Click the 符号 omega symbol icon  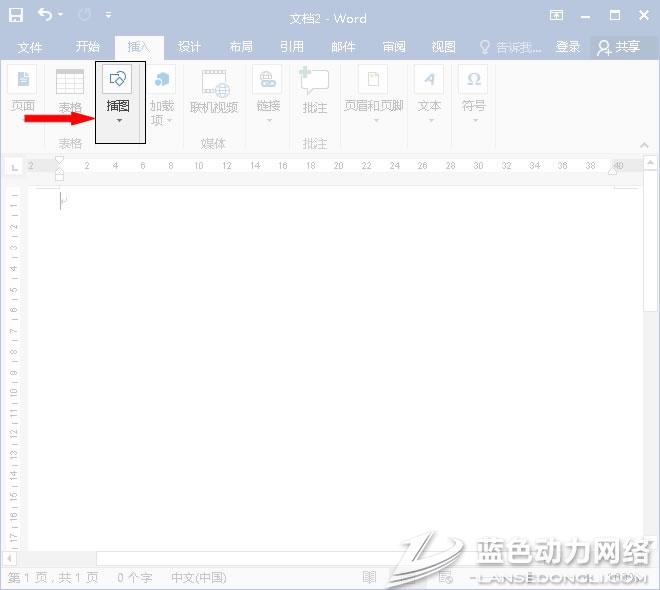[x=473, y=80]
